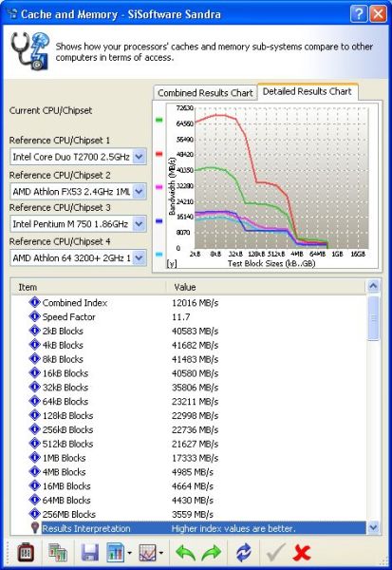Click info icon beside 1MB Blocks

pos(34,458)
